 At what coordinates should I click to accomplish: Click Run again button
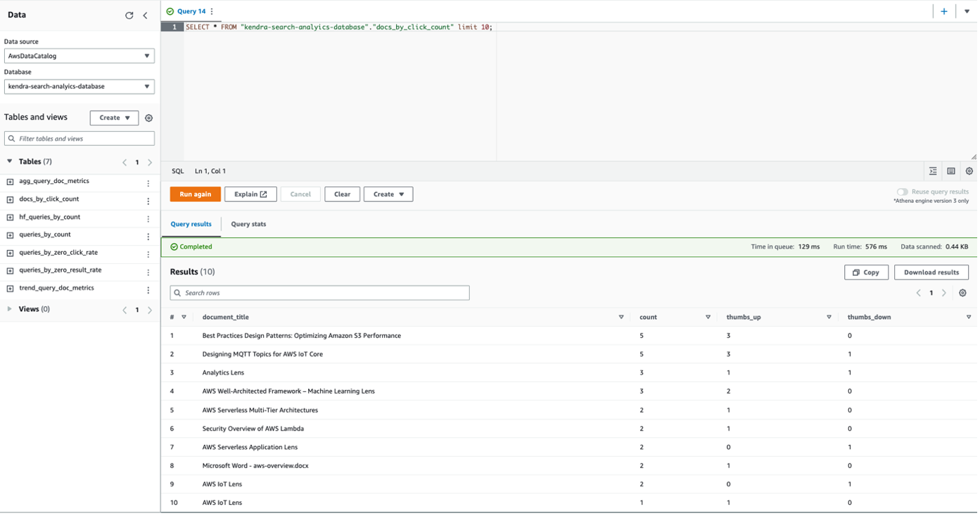[196, 194]
